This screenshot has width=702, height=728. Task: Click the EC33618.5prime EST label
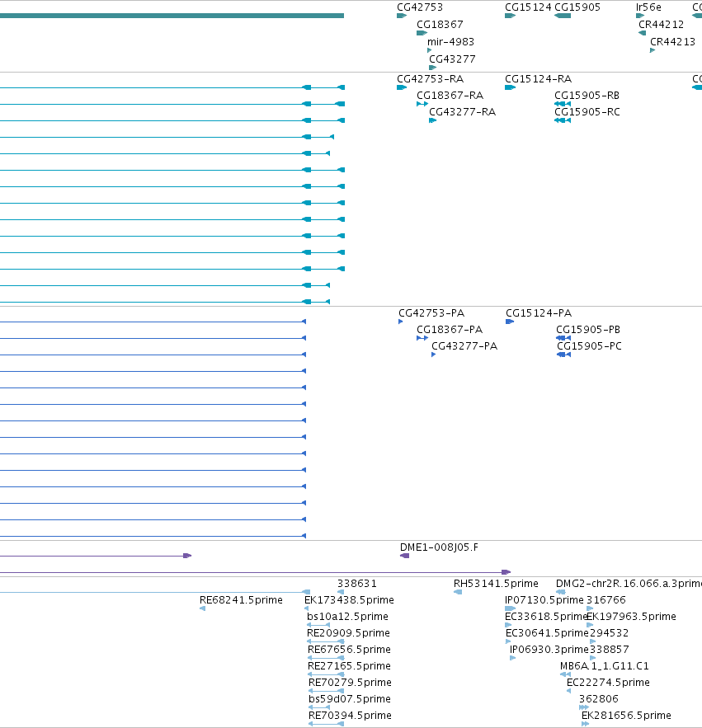point(546,617)
